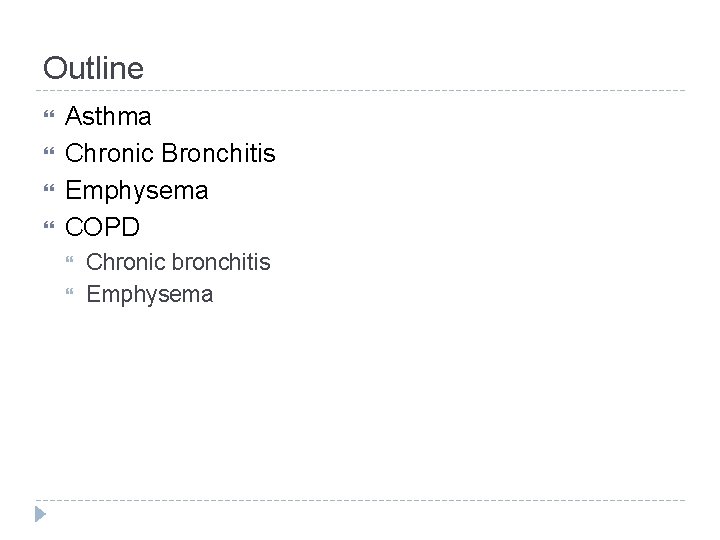720x540 pixels.
Task: Click the dashed line near slide bottom
Action: [360, 500]
